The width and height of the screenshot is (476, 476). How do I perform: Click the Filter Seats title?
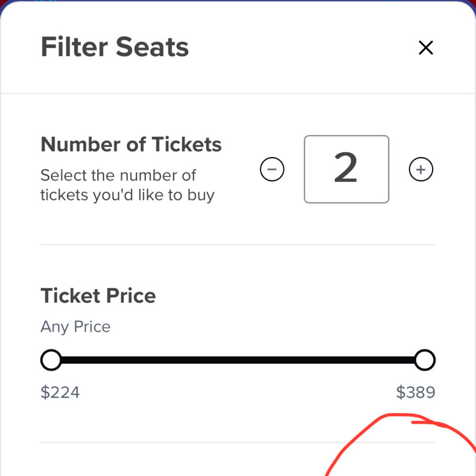click(115, 47)
